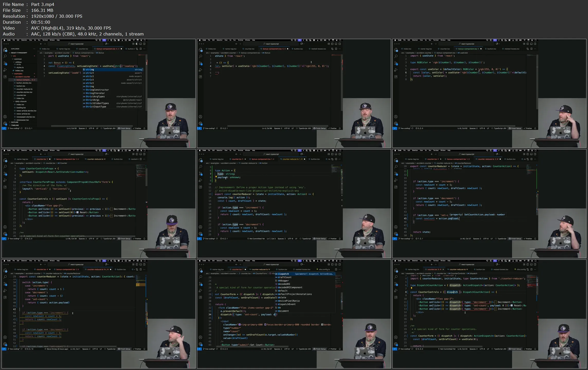Click the ring-primary-600 color swatch
The width and height of the screenshot is (588, 370).
point(240,325)
